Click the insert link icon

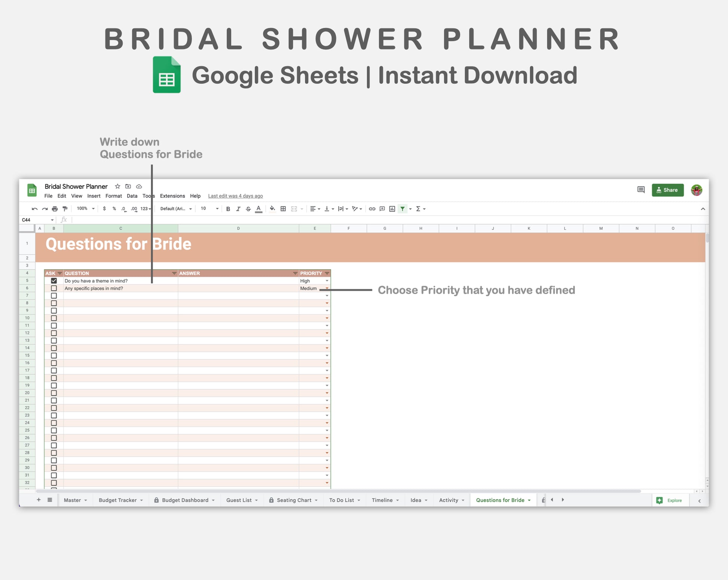pyautogui.click(x=372, y=209)
